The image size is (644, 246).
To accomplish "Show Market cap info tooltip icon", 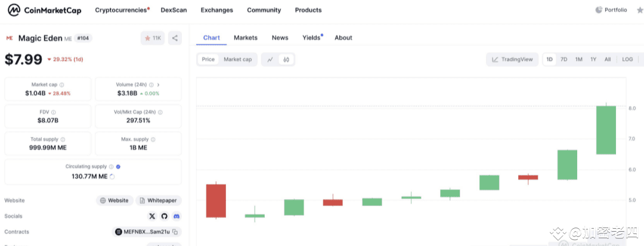I will [61, 85].
